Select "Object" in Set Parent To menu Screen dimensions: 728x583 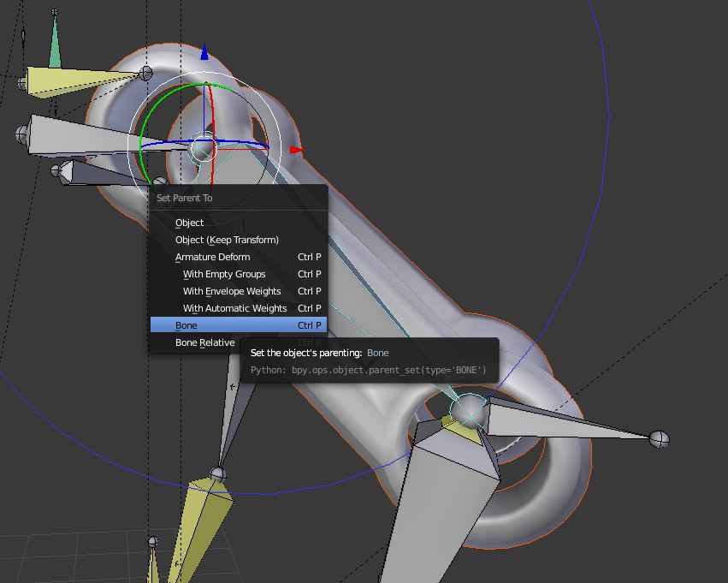[x=189, y=223]
